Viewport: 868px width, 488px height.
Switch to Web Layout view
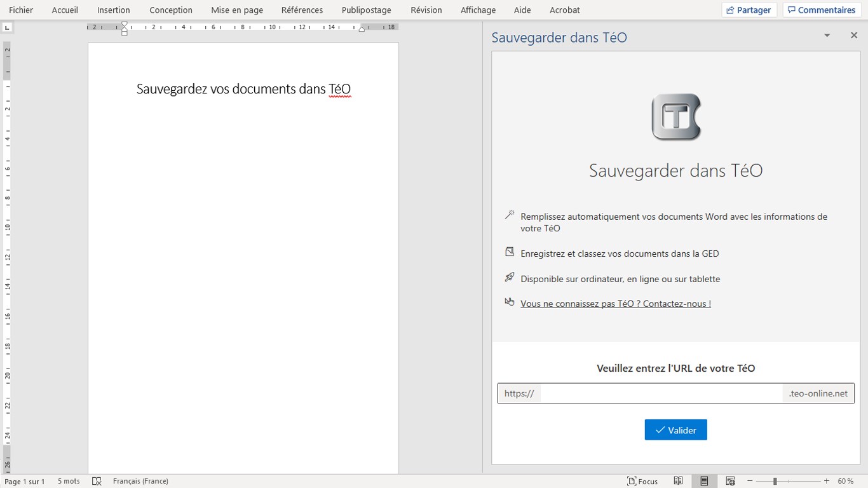[730, 482]
